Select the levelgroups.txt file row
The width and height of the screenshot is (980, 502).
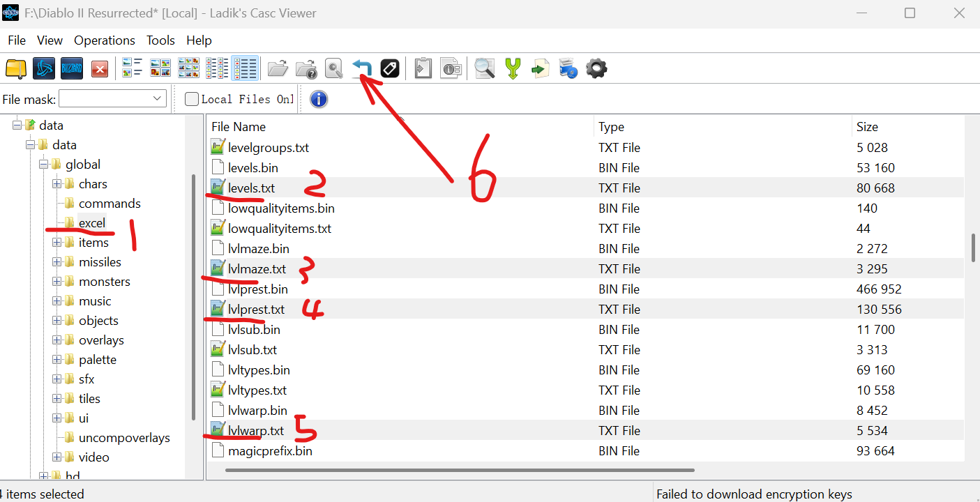(586, 148)
